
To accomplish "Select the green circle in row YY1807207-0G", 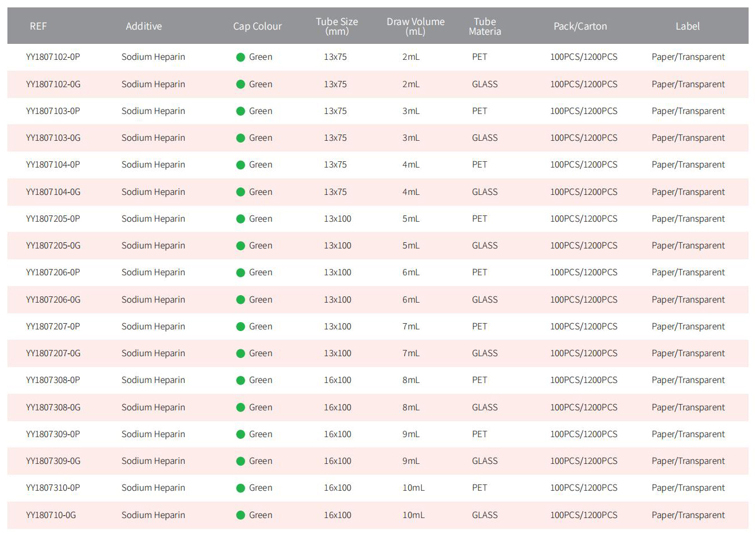I will click(x=241, y=353).
